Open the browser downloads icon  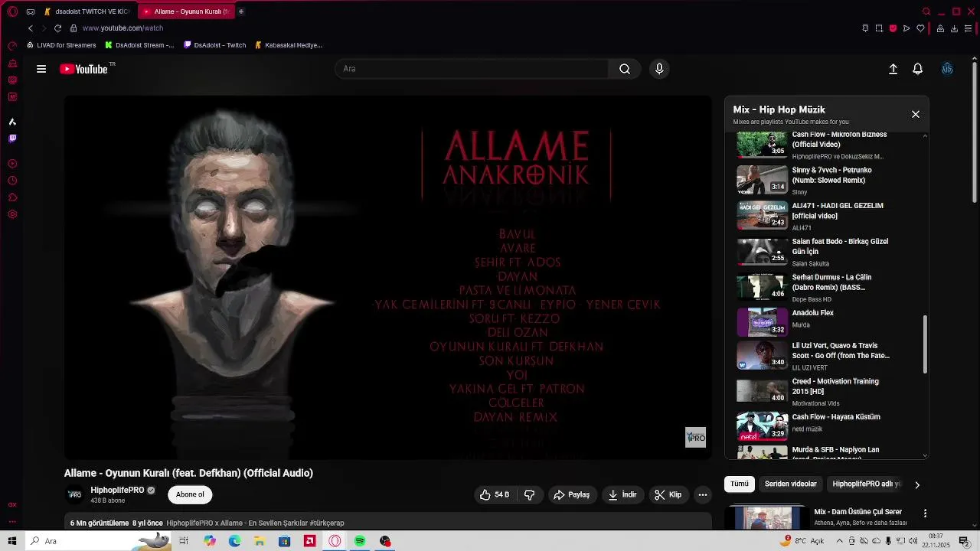coord(954,28)
